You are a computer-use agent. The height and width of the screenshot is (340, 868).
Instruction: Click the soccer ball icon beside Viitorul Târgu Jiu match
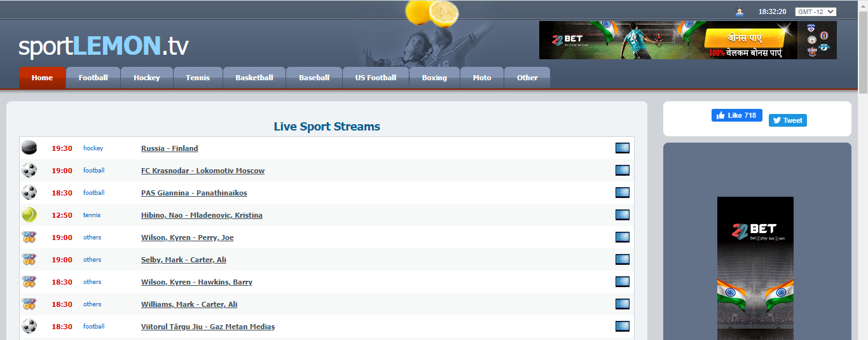(29, 326)
